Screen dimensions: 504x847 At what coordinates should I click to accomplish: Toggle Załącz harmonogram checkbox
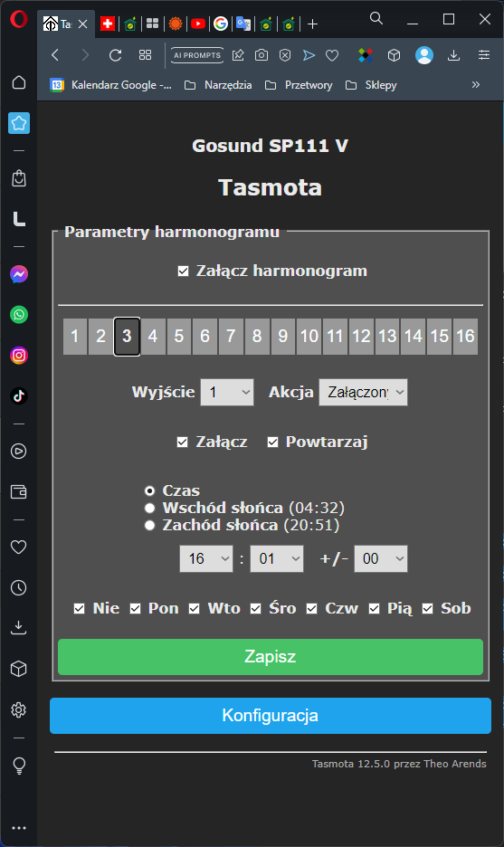[183, 271]
